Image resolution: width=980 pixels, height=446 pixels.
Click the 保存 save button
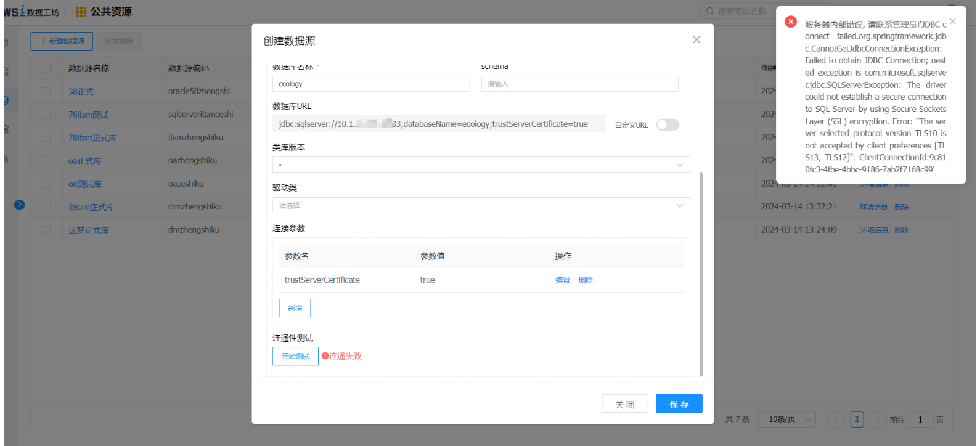tap(679, 404)
